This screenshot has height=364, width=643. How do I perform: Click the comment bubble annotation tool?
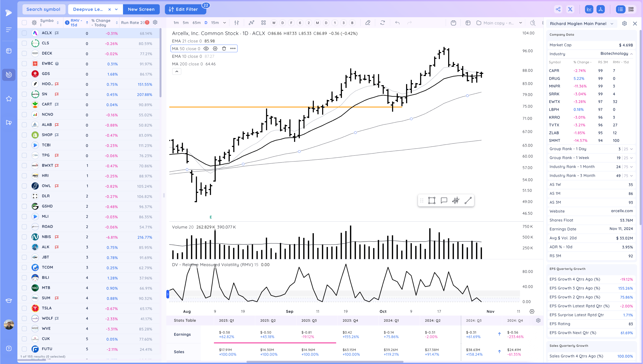[444, 200]
